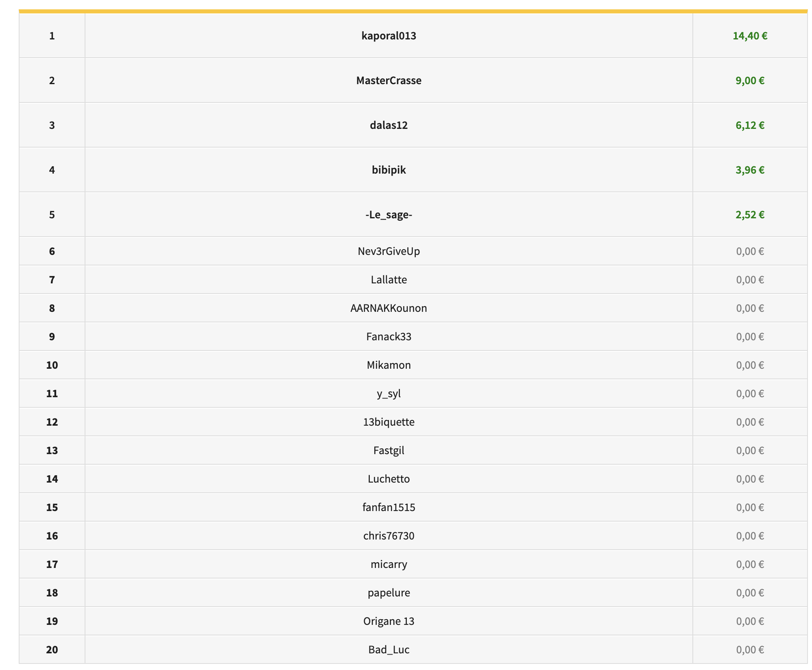812x670 pixels.
Task: Select the 9,00 € prize value
Action: pos(750,80)
